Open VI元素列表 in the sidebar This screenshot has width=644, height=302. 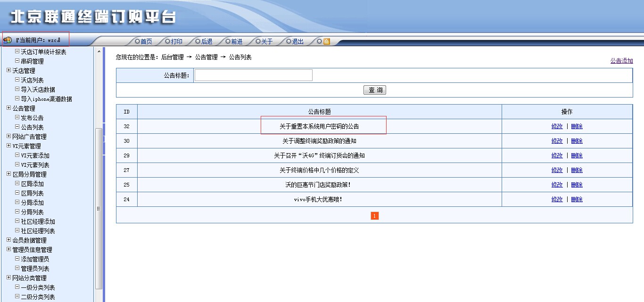tap(35, 165)
